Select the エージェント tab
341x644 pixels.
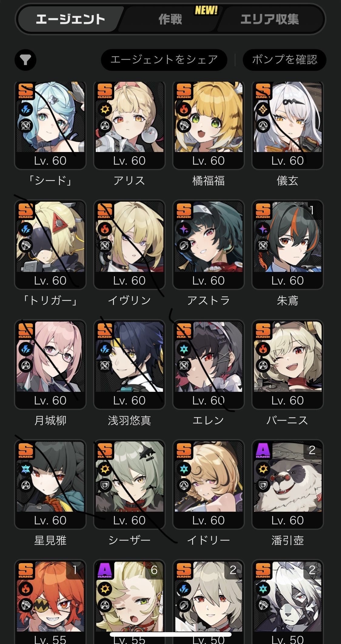(x=70, y=20)
